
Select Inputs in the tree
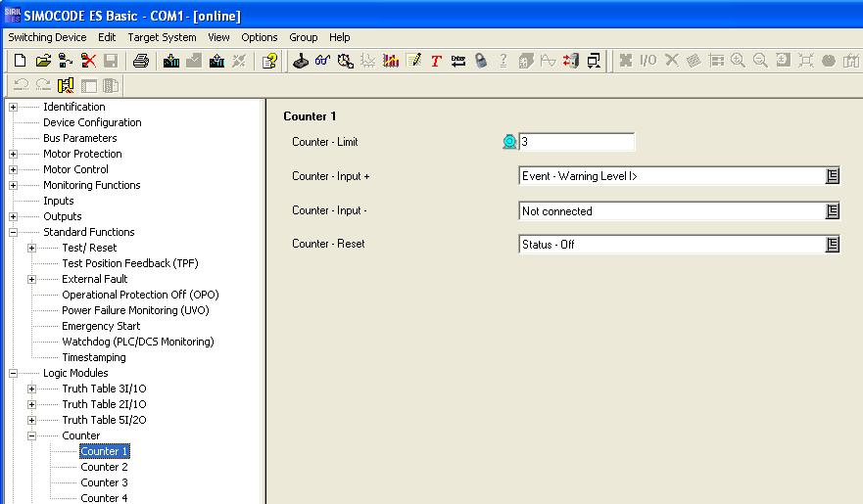(59, 201)
